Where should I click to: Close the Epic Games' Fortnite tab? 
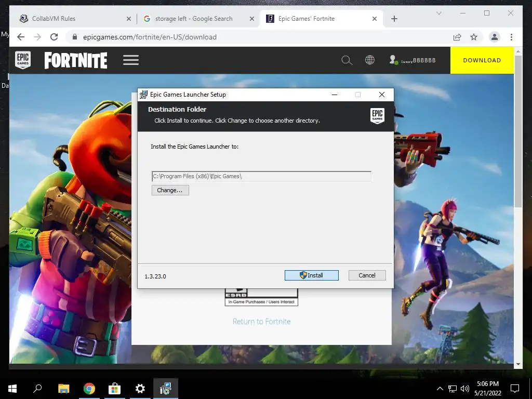[x=375, y=19]
